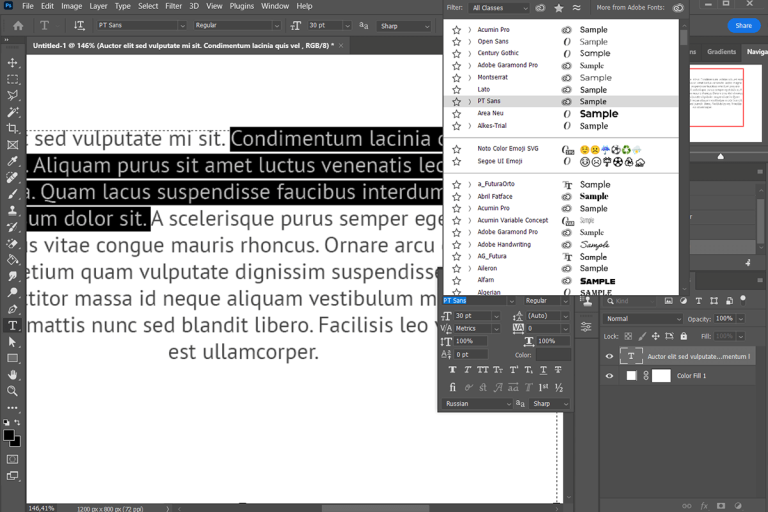The image size is (768, 512).
Task: Open the Normal blend mode dropdown
Action: tap(642, 319)
